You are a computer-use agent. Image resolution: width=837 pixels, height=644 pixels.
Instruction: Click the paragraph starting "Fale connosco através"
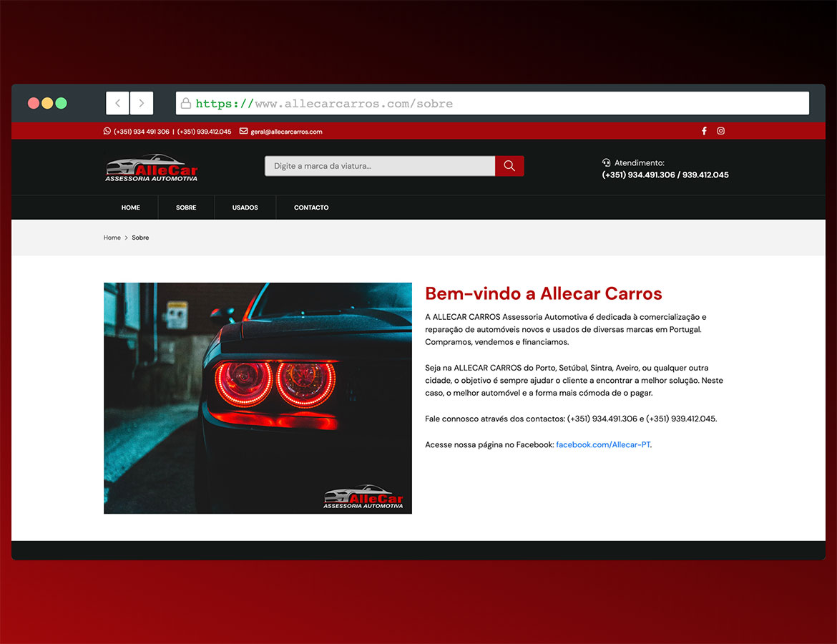coord(571,419)
